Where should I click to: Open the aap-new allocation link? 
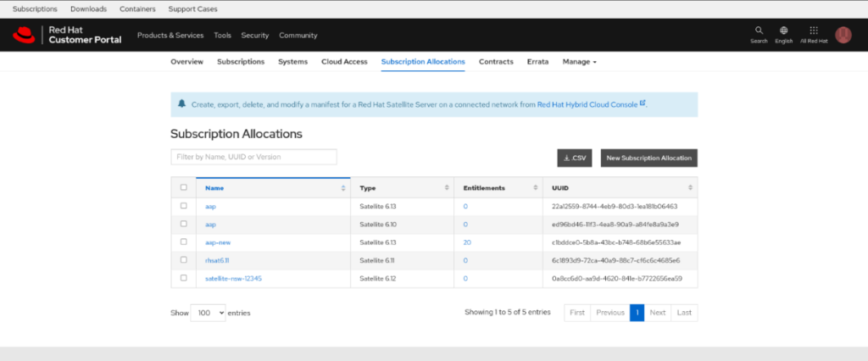point(216,242)
